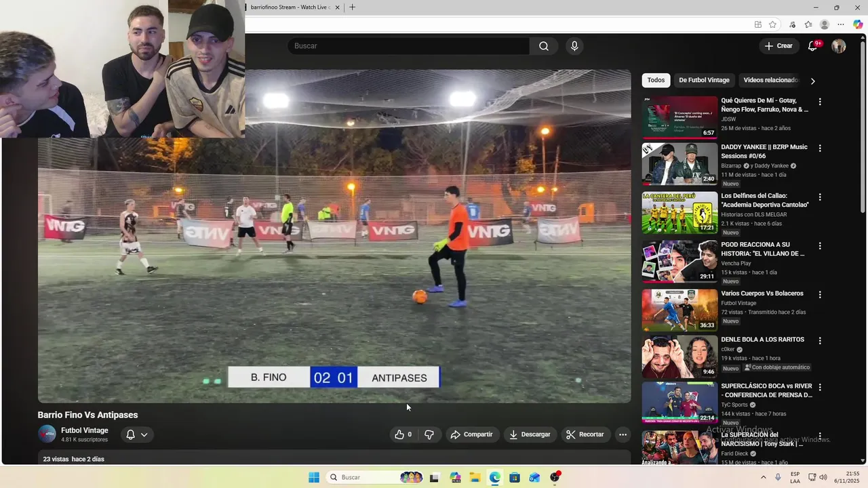This screenshot has width=868, height=488.
Task: Open Varios Cuerpos Vs Bolaceros thumbnail
Action: (679, 310)
